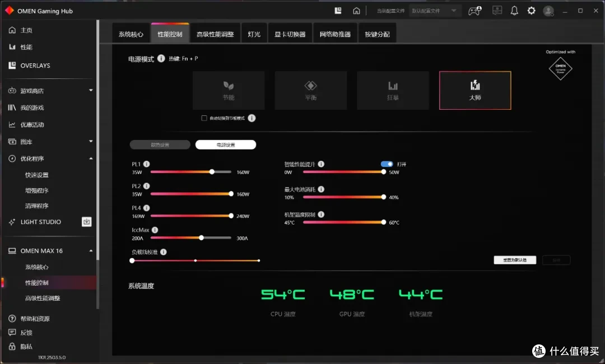Click the download icon next to LIGHT STUDIO

coord(87,222)
